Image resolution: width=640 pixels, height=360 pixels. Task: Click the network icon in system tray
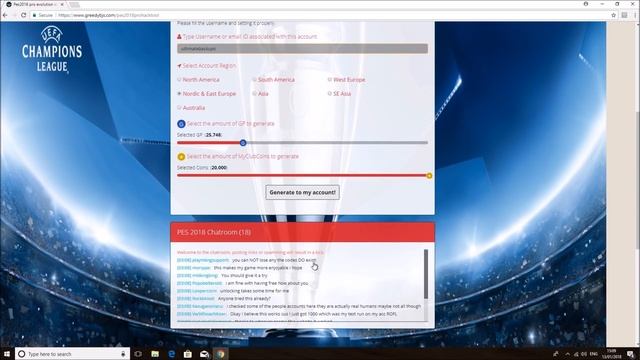[576, 354]
